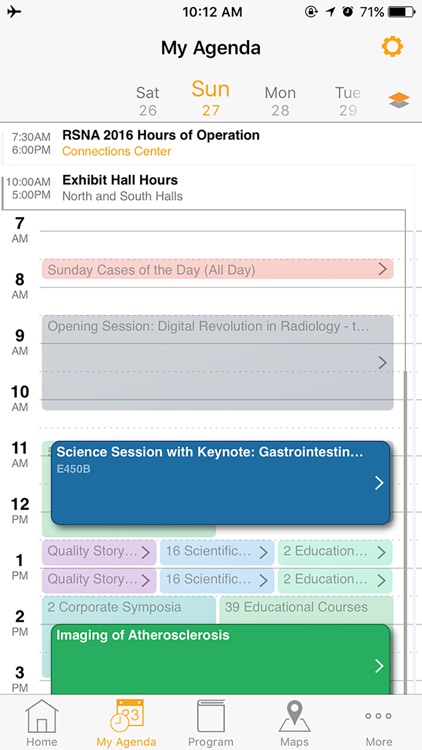The height and width of the screenshot is (750, 422).
Task: Tap the More three-dots icon
Action: pyautogui.click(x=378, y=716)
